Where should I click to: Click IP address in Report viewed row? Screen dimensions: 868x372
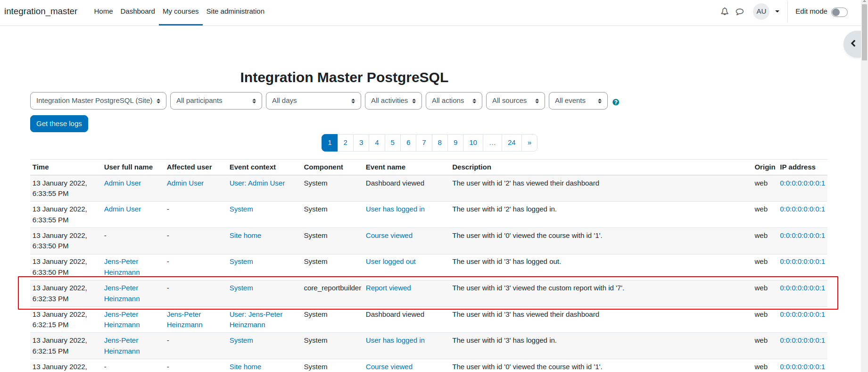[x=802, y=288]
